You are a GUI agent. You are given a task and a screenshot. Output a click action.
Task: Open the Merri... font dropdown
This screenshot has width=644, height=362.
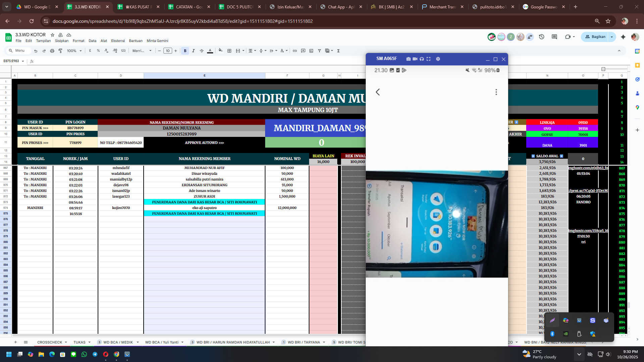[x=142, y=51]
